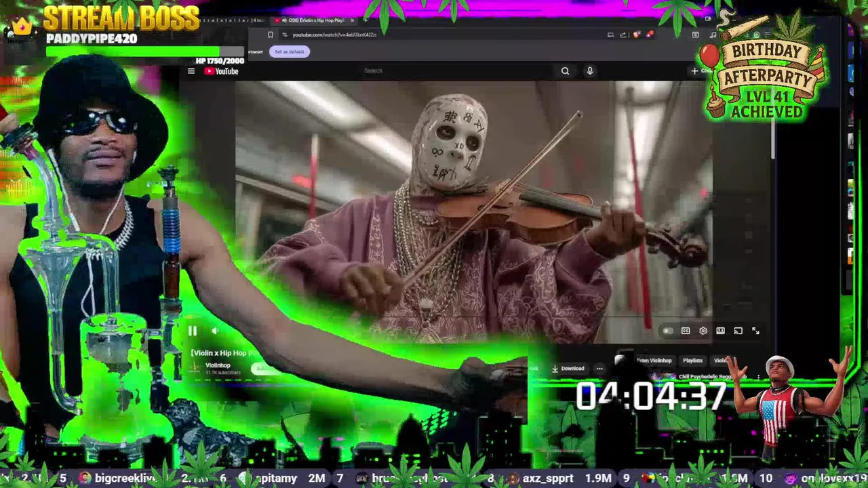This screenshot has width=868, height=488.
Task: Open the three-dot more actions menu
Action: [x=599, y=369]
